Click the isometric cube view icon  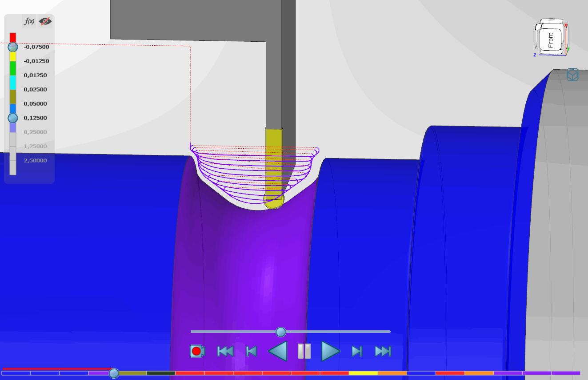click(x=572, y=75)
